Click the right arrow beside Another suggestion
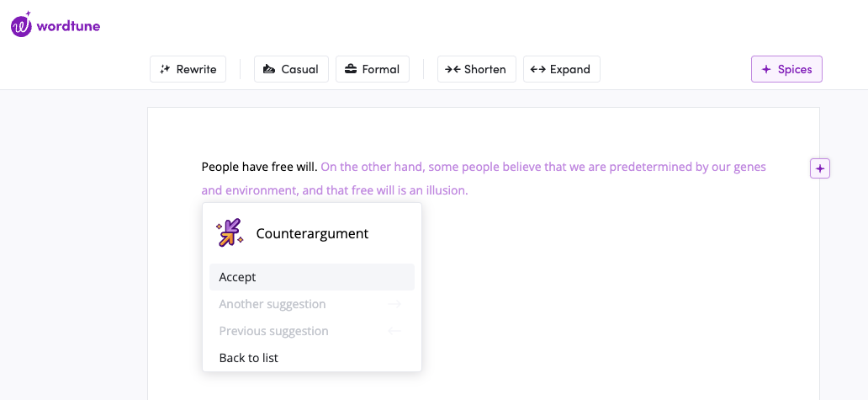This screenshot has height=400, width=868. pyautogui.click(x=394, y=304)
